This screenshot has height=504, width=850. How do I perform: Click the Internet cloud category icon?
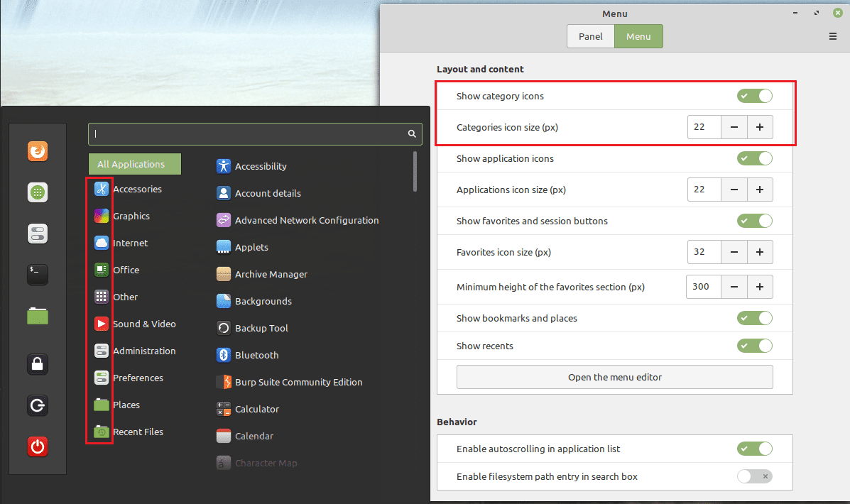pos(102,243)
